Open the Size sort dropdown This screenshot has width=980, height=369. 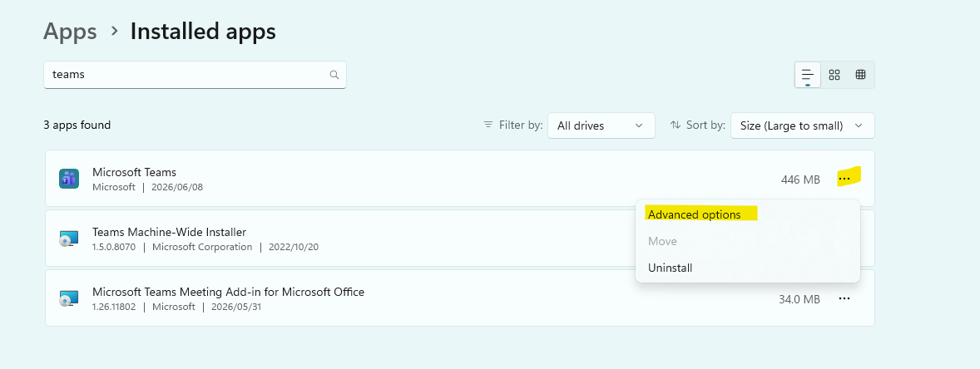point(803,125)
